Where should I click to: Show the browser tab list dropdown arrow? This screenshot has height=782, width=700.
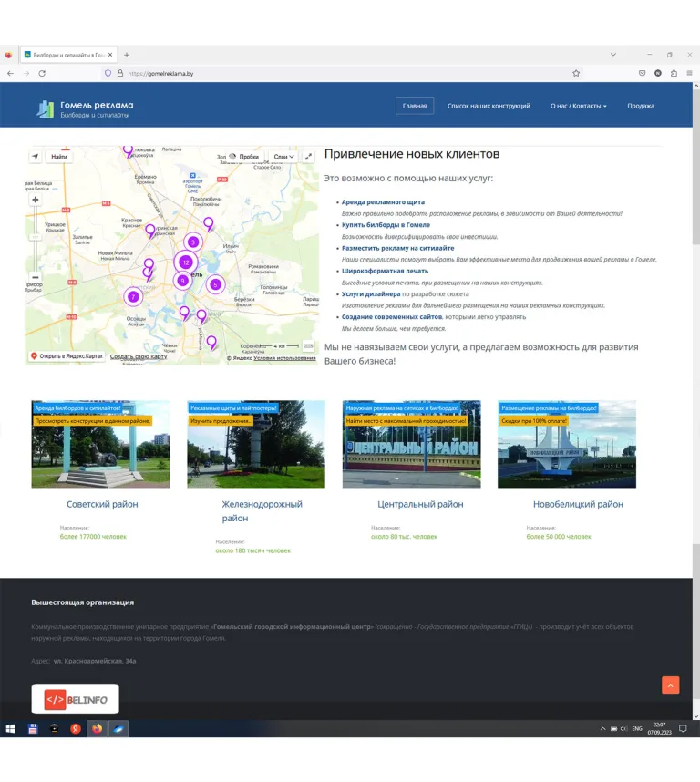[612, 55]
